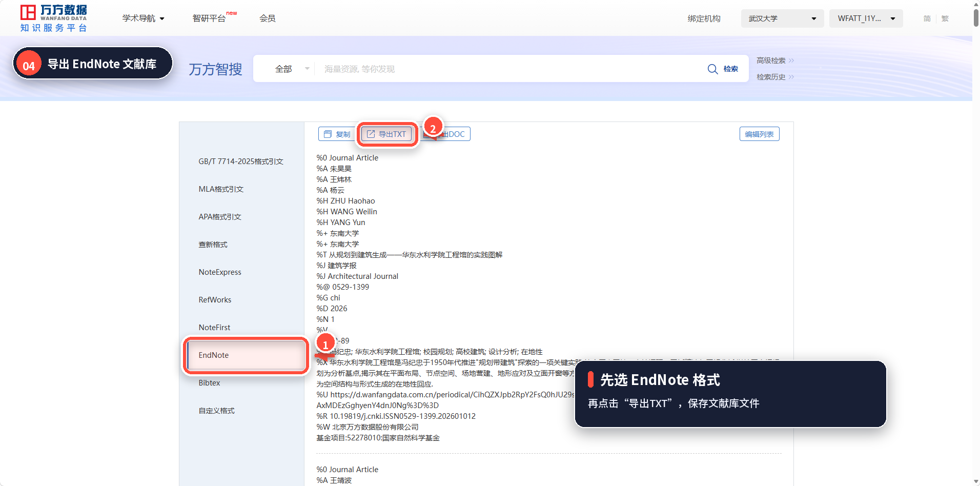This screenshot has width=980, height=486.
Task: Open the 会员 menu item
Action: click(x=267, y=18)
